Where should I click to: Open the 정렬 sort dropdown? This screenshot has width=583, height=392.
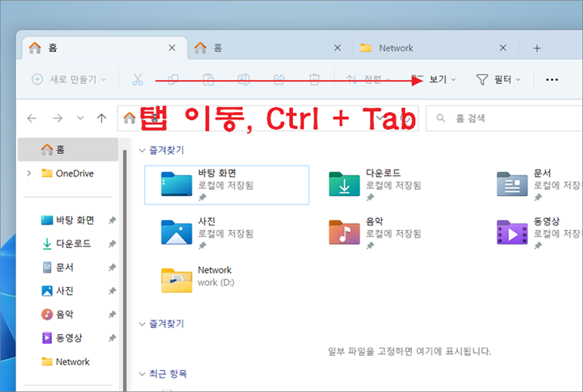coord(368,80)
